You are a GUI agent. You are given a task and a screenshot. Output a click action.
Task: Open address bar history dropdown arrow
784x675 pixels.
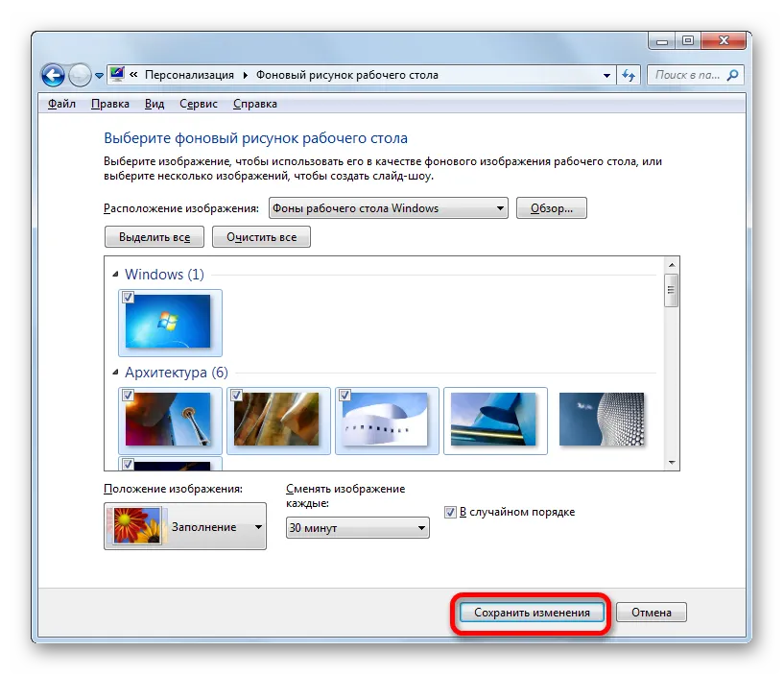point(606,76)
